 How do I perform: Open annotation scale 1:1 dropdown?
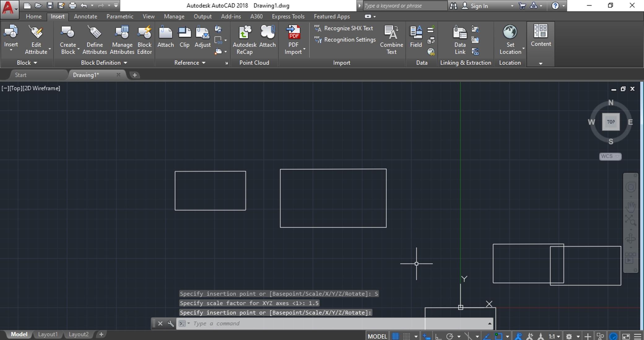(554, 336)
